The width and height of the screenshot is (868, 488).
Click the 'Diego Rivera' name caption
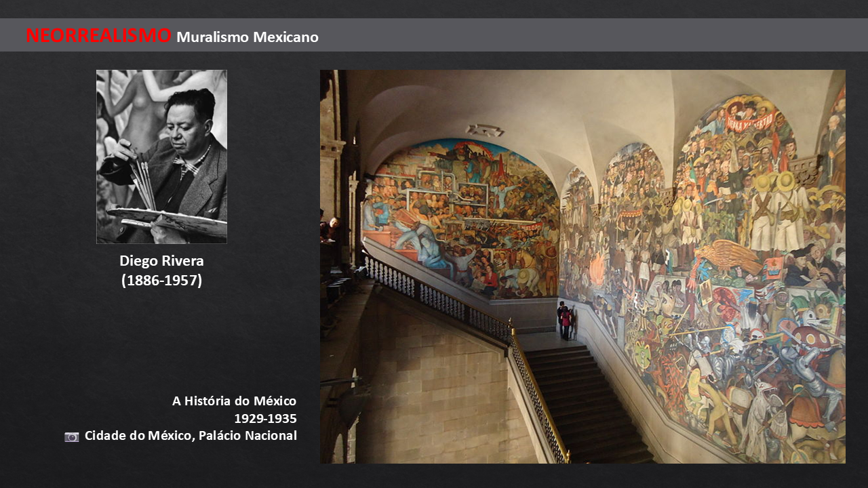(161, 261)
